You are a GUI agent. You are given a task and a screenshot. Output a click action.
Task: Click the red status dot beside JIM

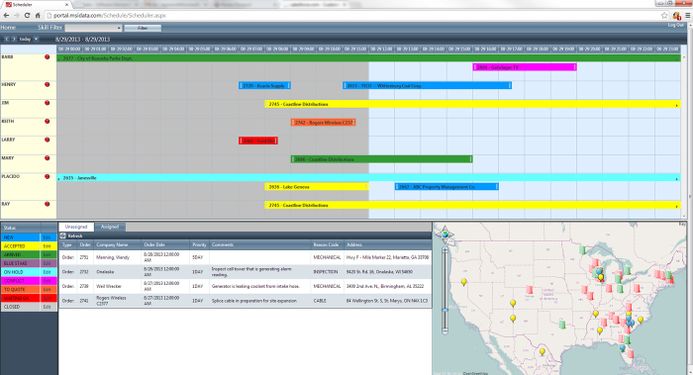(x=47, y=103)
